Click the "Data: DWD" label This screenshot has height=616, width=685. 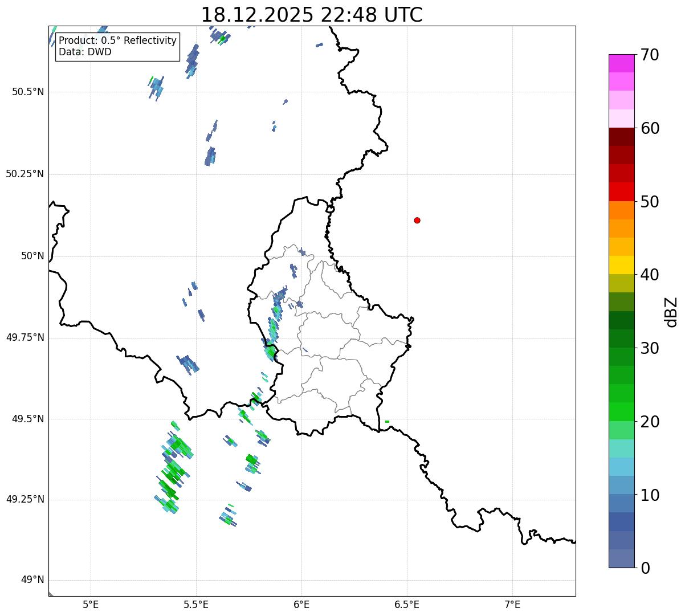point(85,52)
